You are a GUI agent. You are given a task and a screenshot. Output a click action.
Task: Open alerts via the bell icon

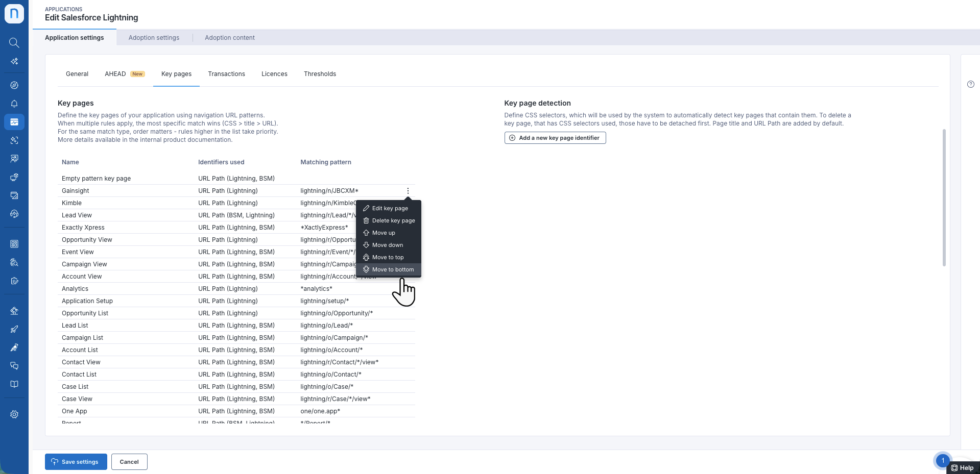[14, 104]
